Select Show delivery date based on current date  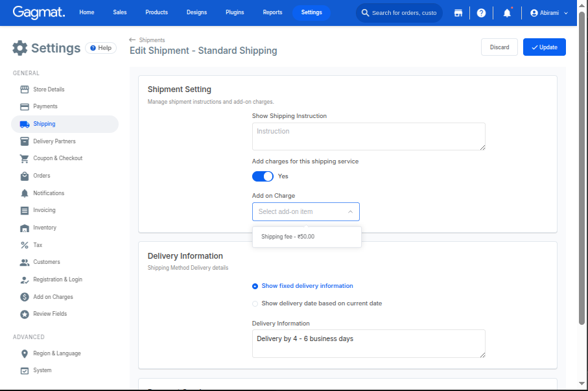(x=255, y=303)
